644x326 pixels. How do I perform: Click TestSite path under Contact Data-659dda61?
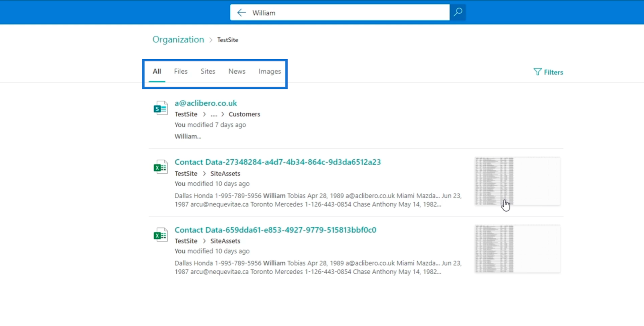[x=186, y=241]
